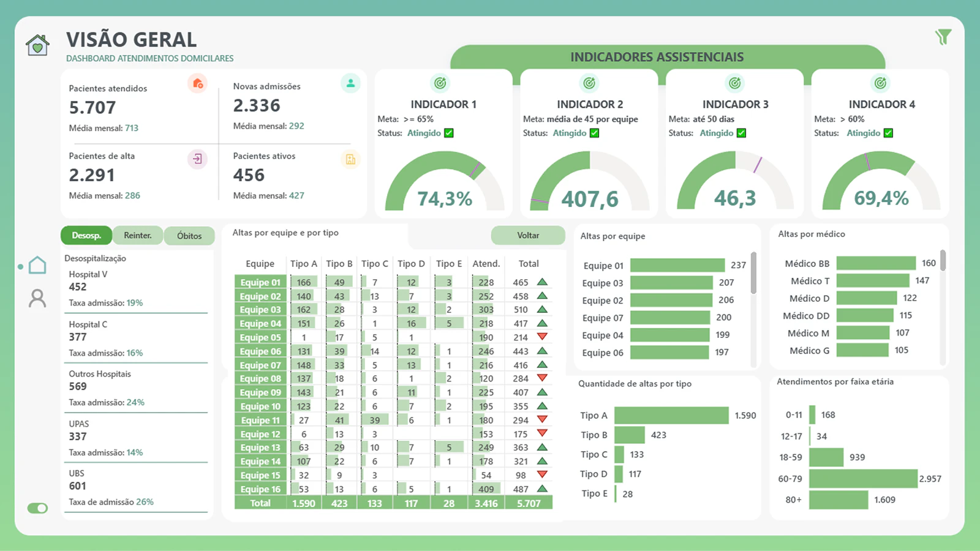Sort table by Tipo A column header
The height and width of the screenshot is (551, 980).
point(304,263)
